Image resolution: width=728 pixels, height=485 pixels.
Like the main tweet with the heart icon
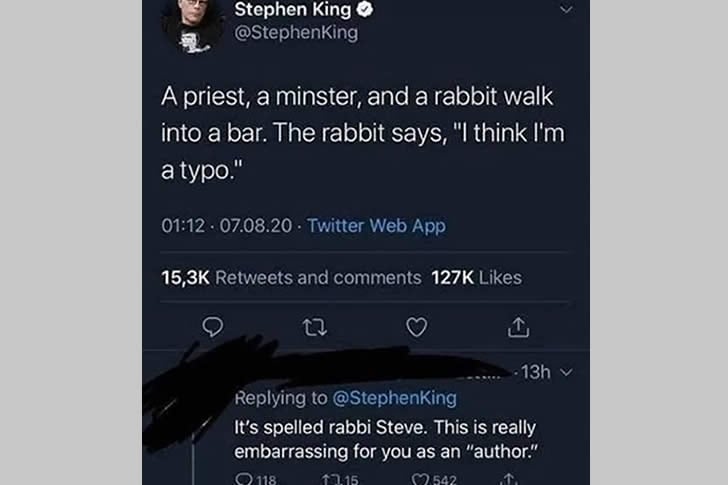pos(417,327)
